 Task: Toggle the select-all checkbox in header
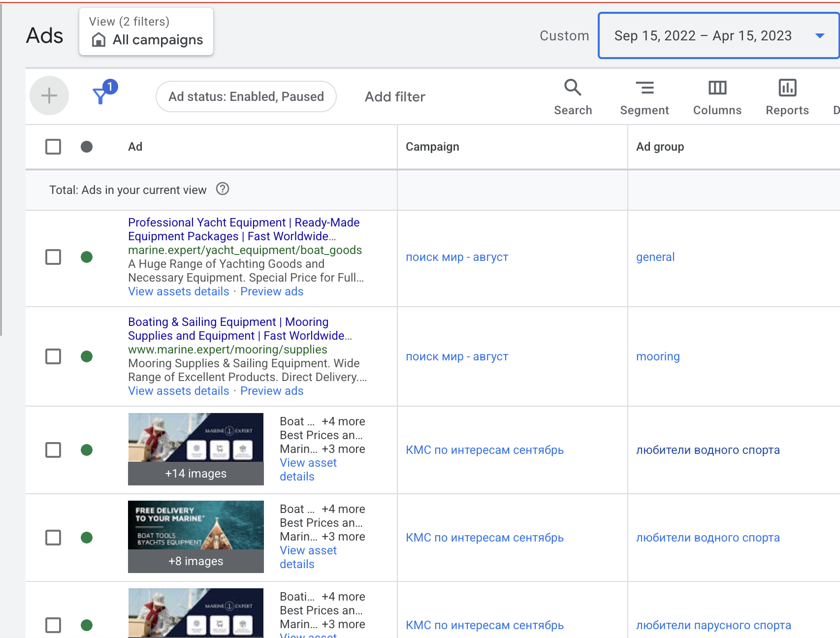[x=53, y=147]
